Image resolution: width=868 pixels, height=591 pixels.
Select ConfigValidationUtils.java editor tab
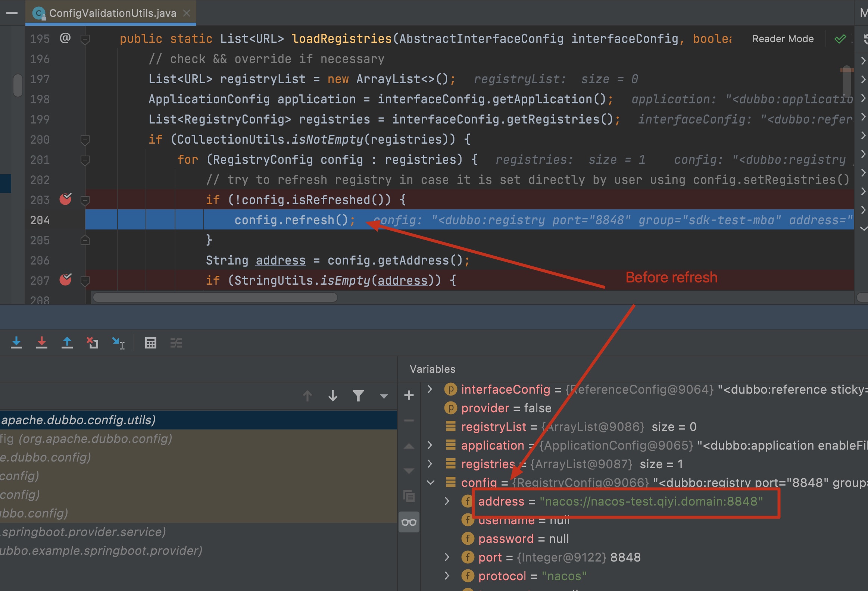tap(112, 13)
